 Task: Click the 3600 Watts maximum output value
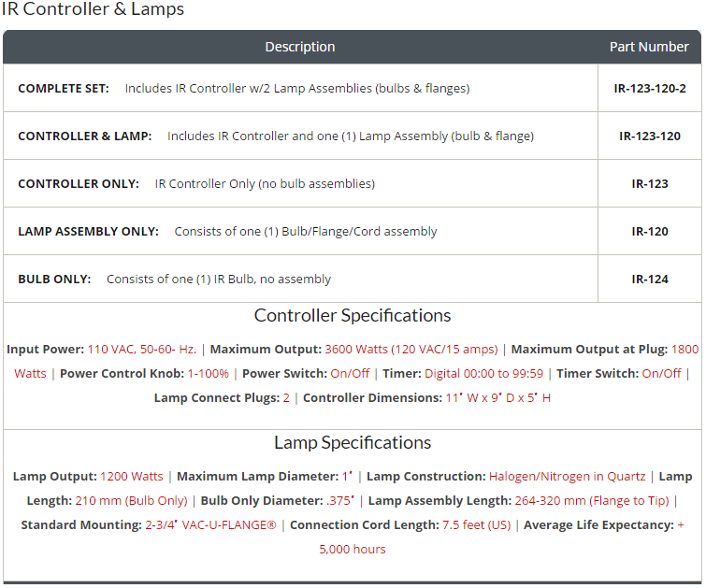(x=411, y=350)
